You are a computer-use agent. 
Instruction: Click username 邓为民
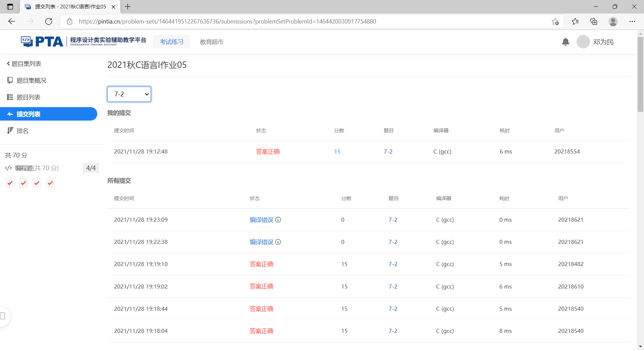pos(603,42)
